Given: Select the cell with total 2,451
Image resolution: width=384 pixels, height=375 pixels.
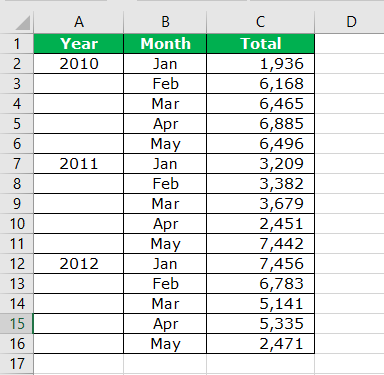Looking at the screenshot, I should click(x=261, y=224).
